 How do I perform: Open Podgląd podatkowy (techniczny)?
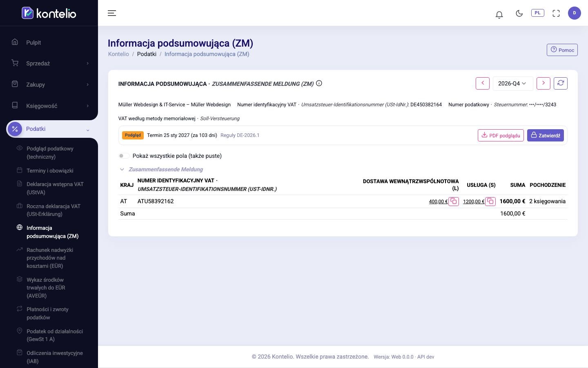point(50,153)
